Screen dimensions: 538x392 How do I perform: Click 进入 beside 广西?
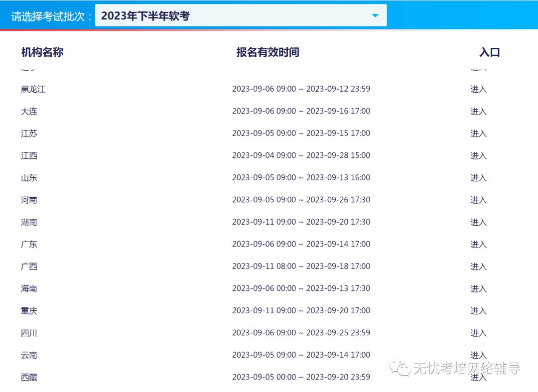pos(478,266)
